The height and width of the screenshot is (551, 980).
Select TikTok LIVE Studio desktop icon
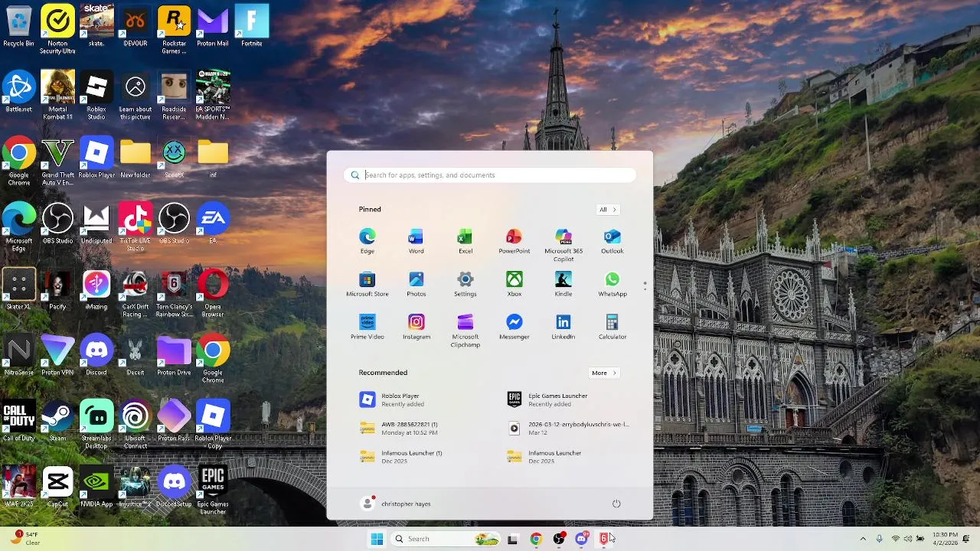[135, 227]
